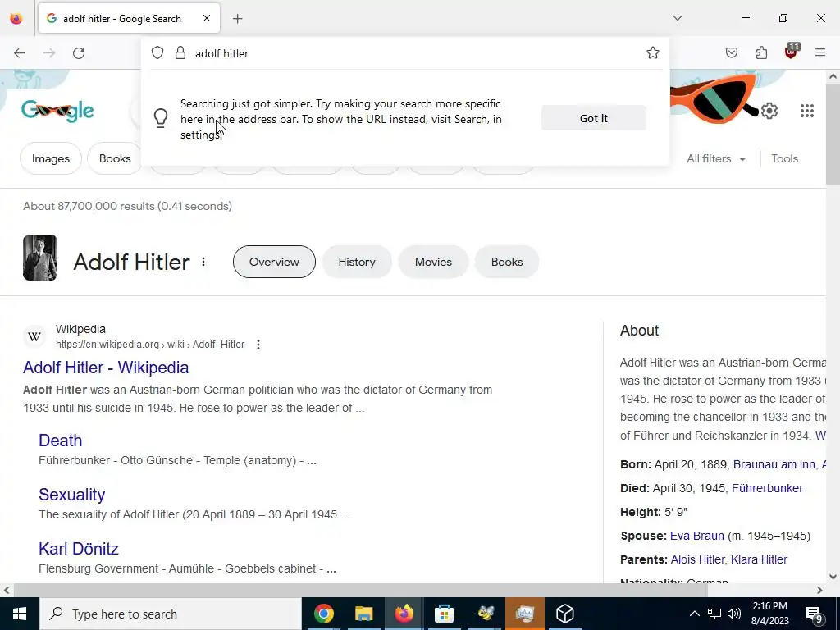Open the Death sitelink
Image resolution: width=840 pixels, height=630 pixels.
(61, 441)
